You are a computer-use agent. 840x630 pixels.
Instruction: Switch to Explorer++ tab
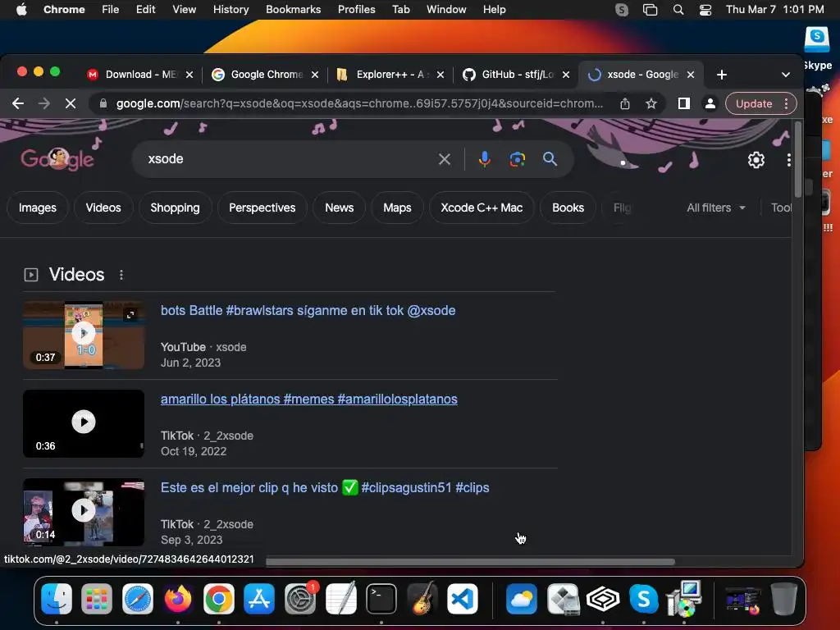coord(391,75)
